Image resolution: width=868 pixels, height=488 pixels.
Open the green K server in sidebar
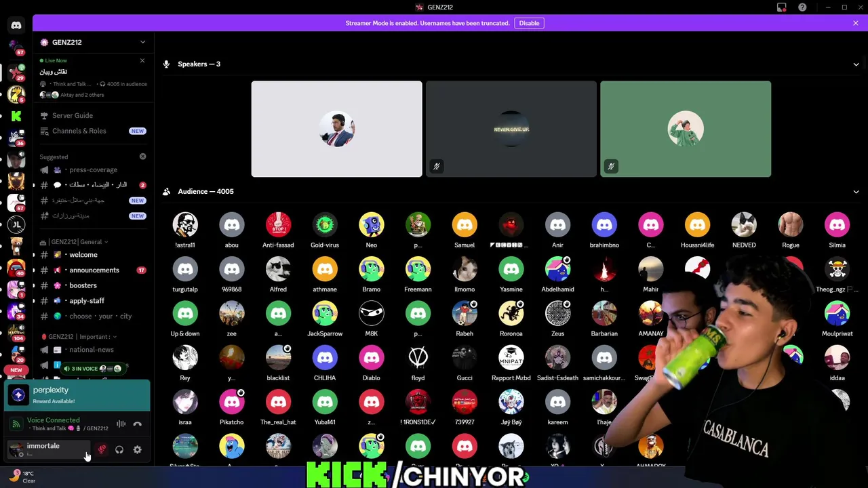pyautogui.click(x=16, y=116)
